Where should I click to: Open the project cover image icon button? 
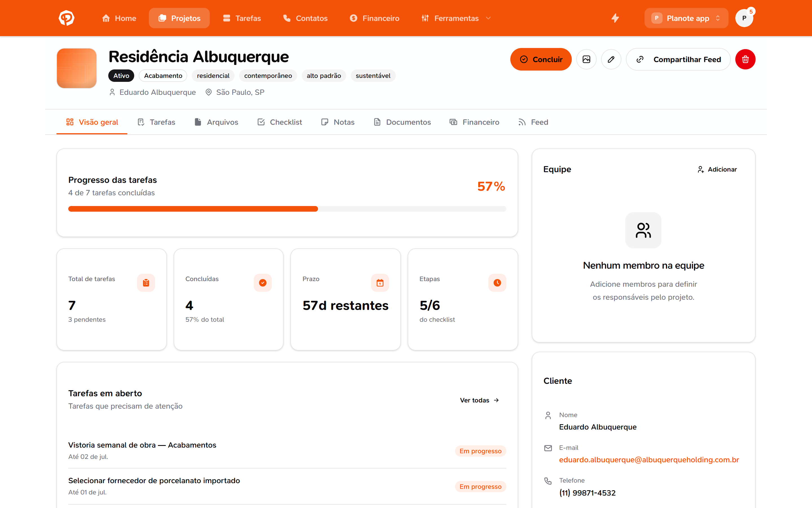click(x=586, y=60)
